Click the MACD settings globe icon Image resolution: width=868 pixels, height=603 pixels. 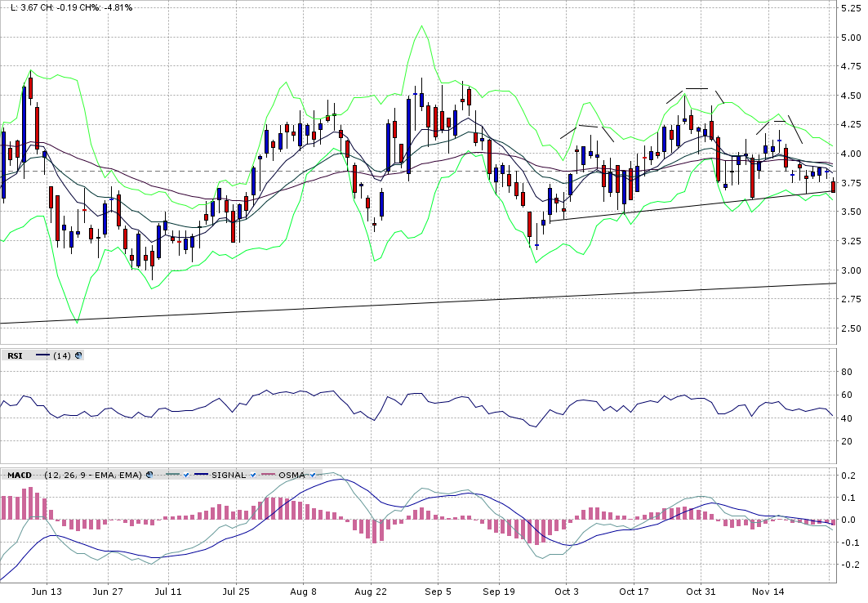149,475
